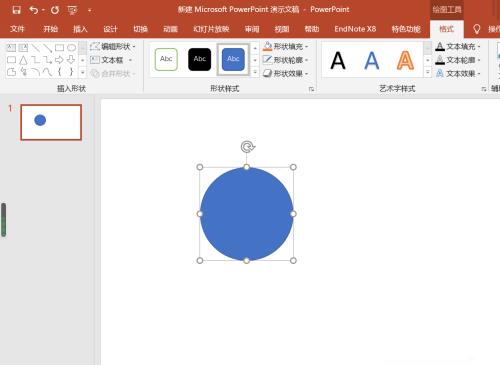The height and width of the screenshot is (365, 500).
Task: Select slide 1 thumbnail in panel
Action: [x=51, y=122]
